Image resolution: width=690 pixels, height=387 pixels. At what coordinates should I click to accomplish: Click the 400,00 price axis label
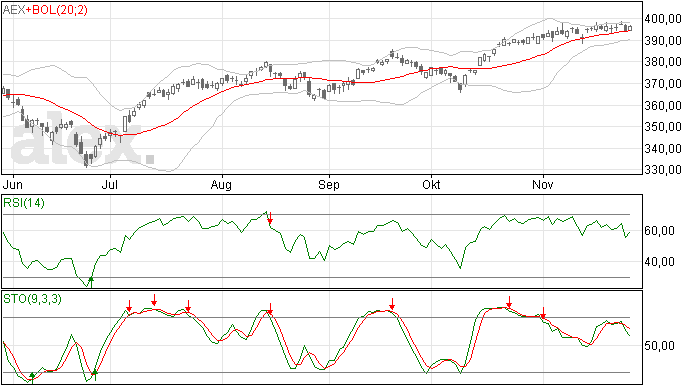click(663, 19)
